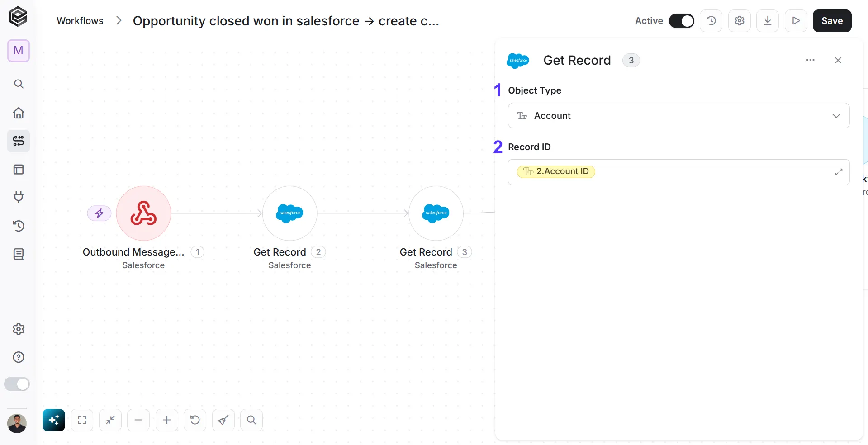Open workflow settings gear in the header
Image resolution: width=868 pixels, height=445 pixels.
click(x=740, y=21)
